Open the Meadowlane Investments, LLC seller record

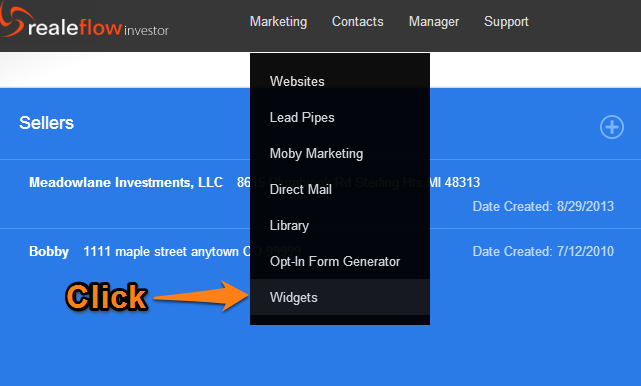[126, 182]
